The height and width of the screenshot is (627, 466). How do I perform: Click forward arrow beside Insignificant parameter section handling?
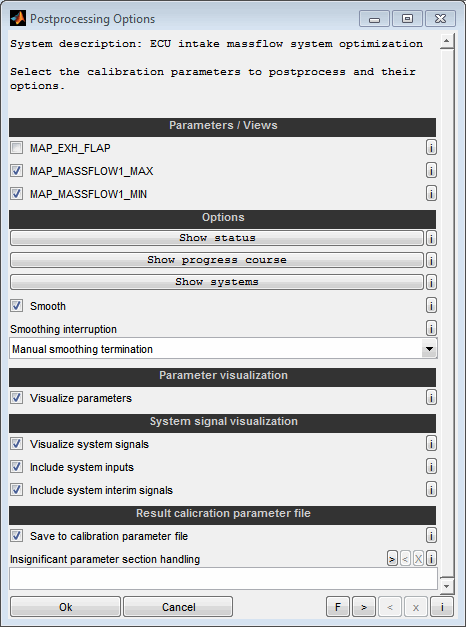(x=392, y=558)
